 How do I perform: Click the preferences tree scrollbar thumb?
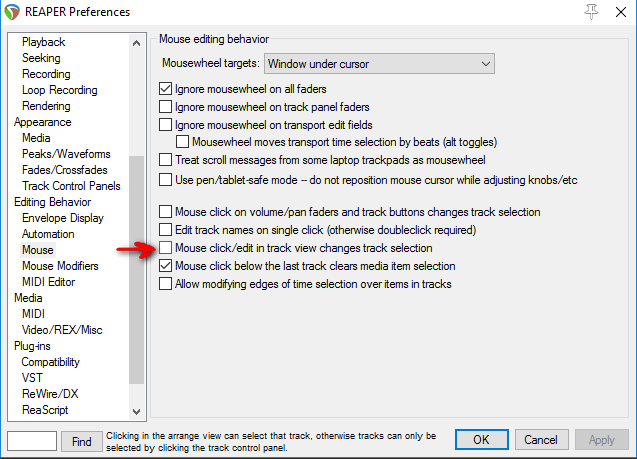[x=136, y=270]
